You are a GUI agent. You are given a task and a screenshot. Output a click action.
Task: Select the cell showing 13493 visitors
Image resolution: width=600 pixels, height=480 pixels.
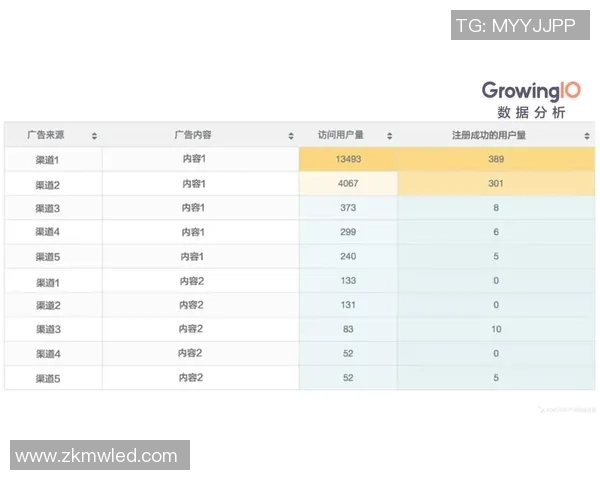pyautogui.click(x=348, y=159)
